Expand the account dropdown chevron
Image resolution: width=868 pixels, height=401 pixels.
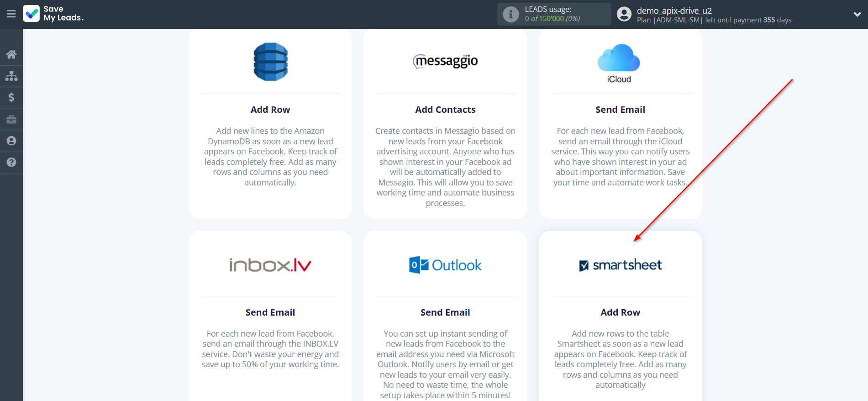[x=857, y=14]
